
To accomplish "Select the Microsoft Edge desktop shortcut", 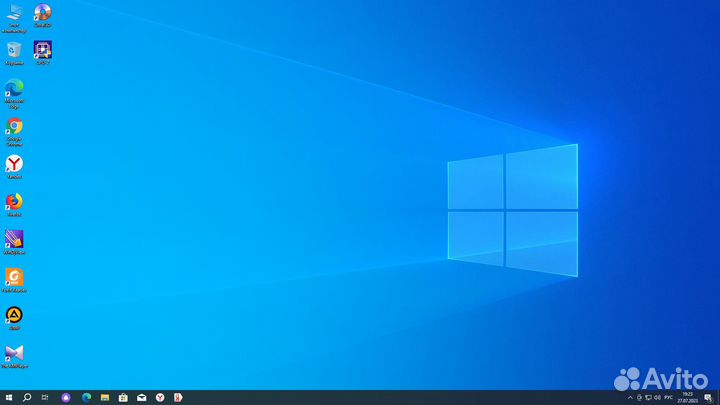I will pos(14,94).
